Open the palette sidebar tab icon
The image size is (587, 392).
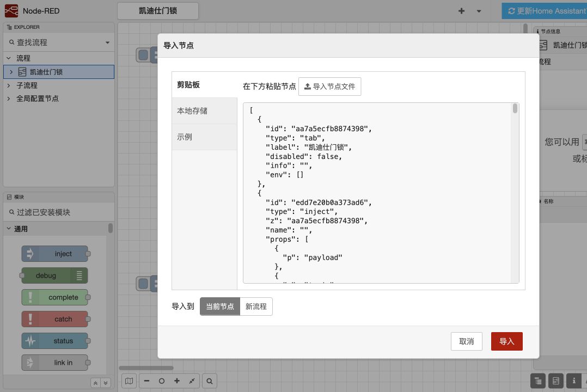point(556,381)
